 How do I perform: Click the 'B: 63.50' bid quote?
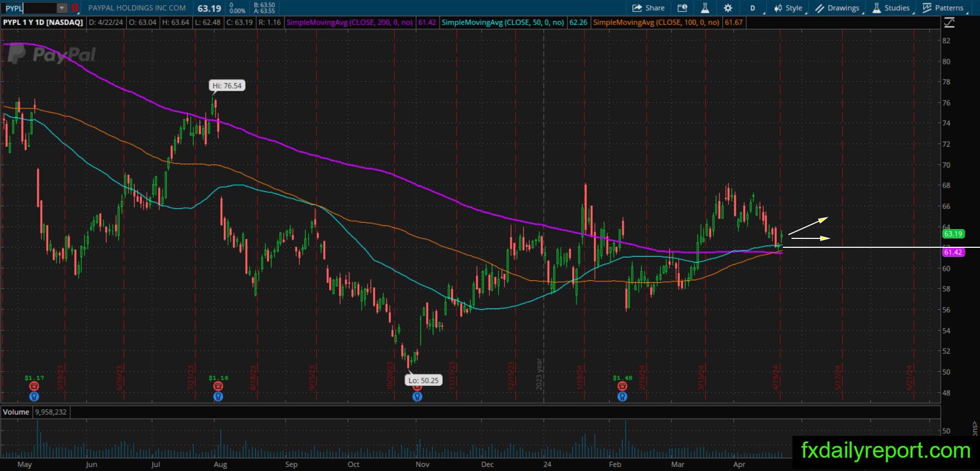coord(264,5)
